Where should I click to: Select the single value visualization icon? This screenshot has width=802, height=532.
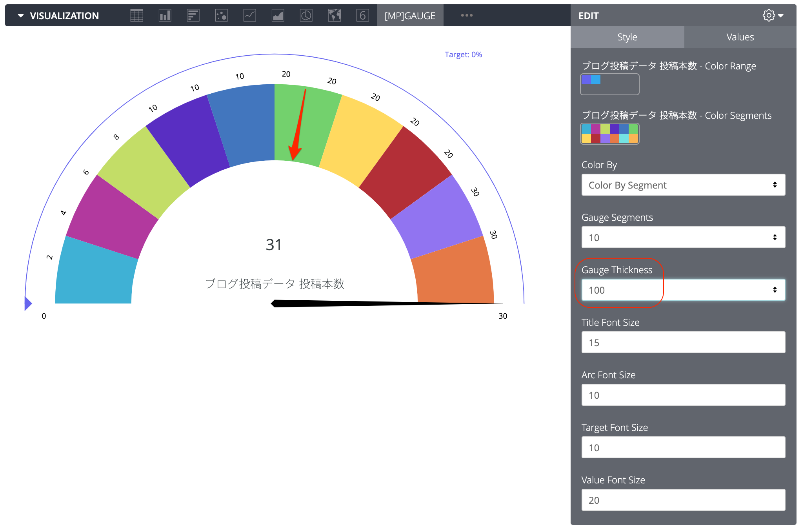(363, 15)
